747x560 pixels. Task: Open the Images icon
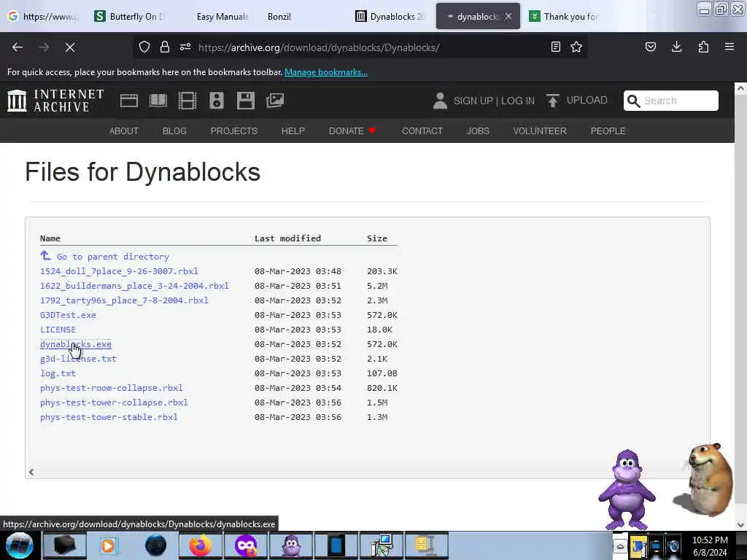[x=275, y=101]
